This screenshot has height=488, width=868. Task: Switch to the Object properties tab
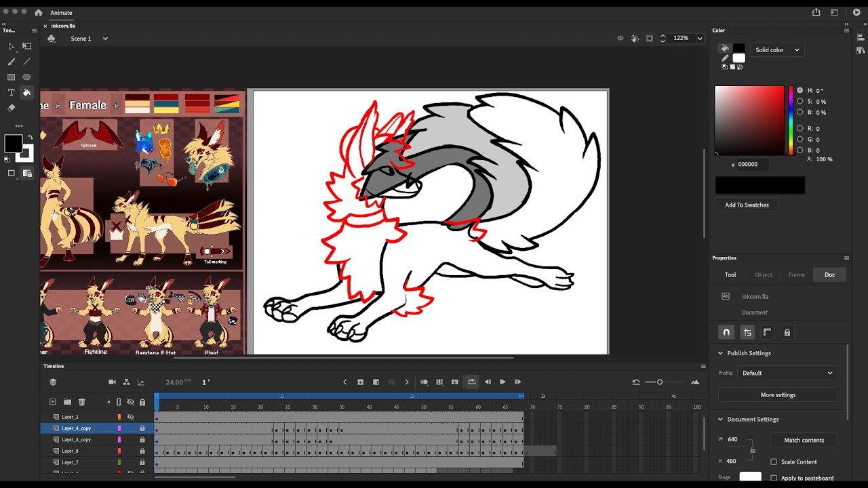click(764, 274)
